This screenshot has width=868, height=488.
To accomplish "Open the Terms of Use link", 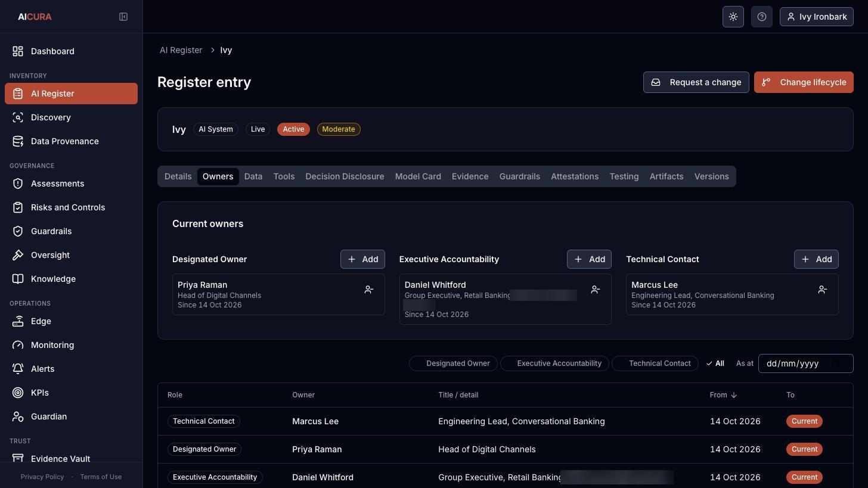I will (101, 477).
